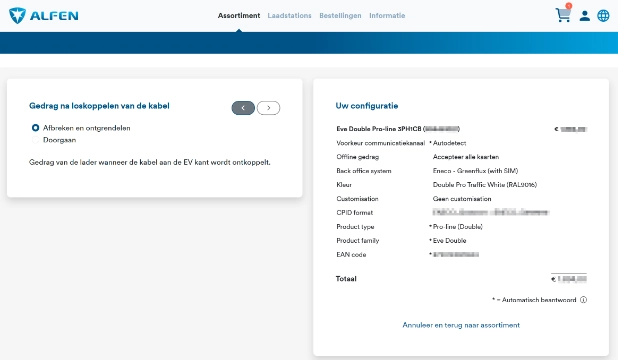This screenshot has height=360, width=618.
Task: Go to previous configuration step
Action: [x=243, y=108]
